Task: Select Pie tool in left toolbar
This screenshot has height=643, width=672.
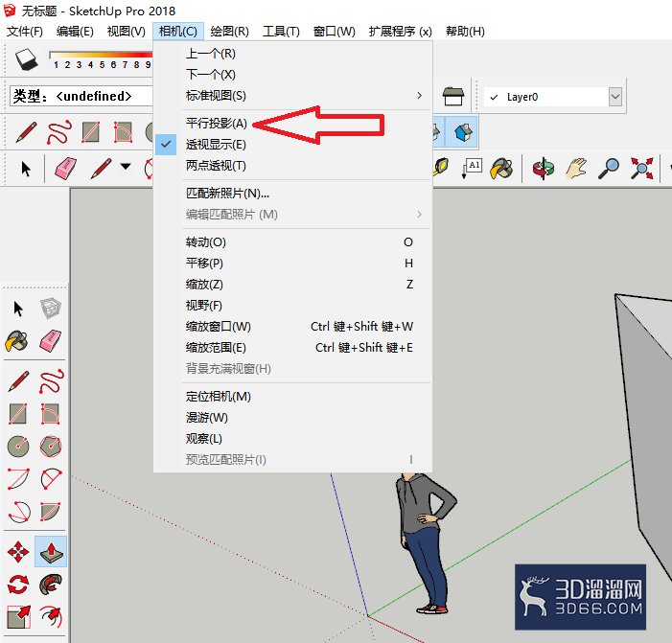Action: pos(51,512)
